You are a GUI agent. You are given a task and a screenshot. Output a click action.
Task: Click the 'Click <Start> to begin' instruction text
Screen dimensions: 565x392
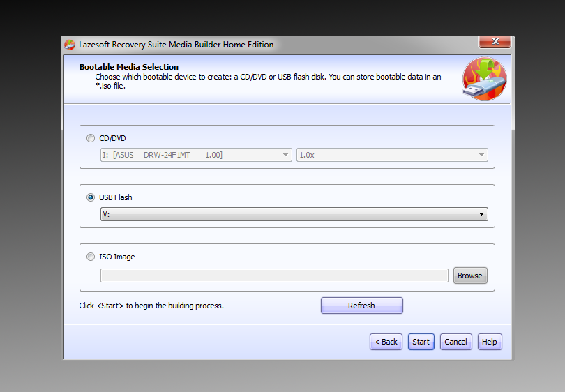tap(151, 306)
